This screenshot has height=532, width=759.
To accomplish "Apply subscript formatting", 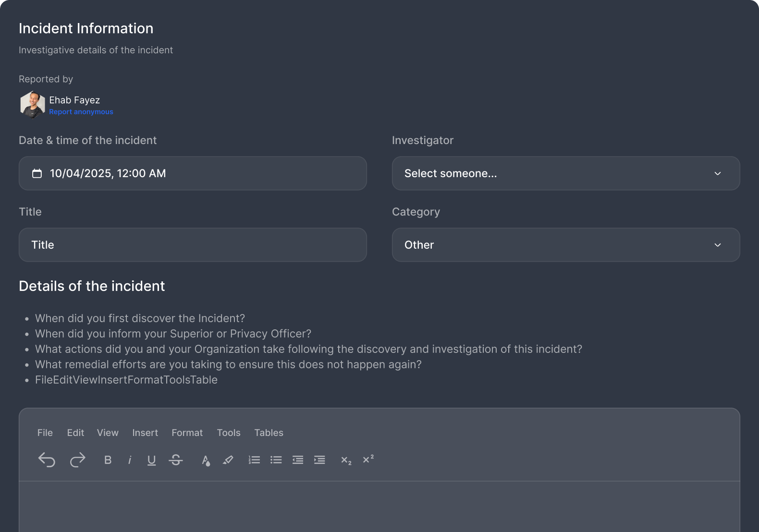I will click(x=346, y=460).
